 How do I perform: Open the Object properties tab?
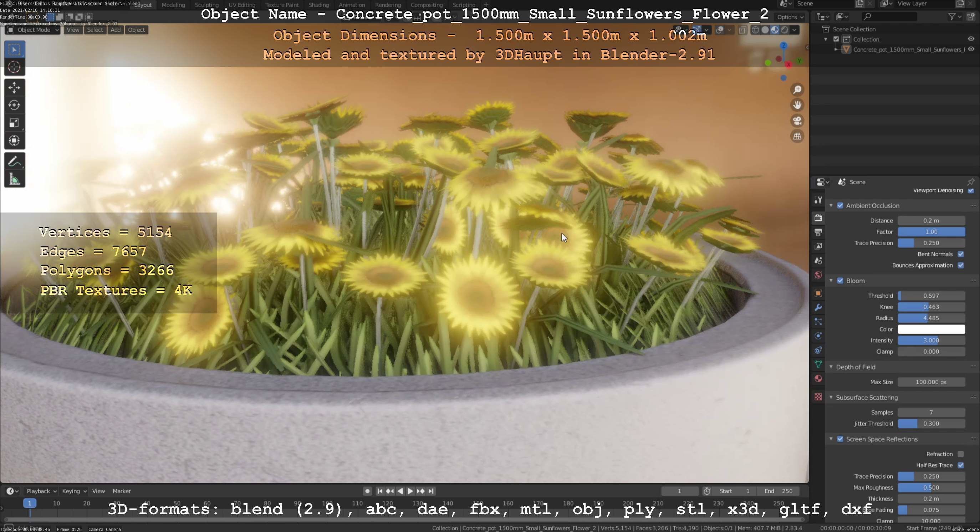point(818,293)
